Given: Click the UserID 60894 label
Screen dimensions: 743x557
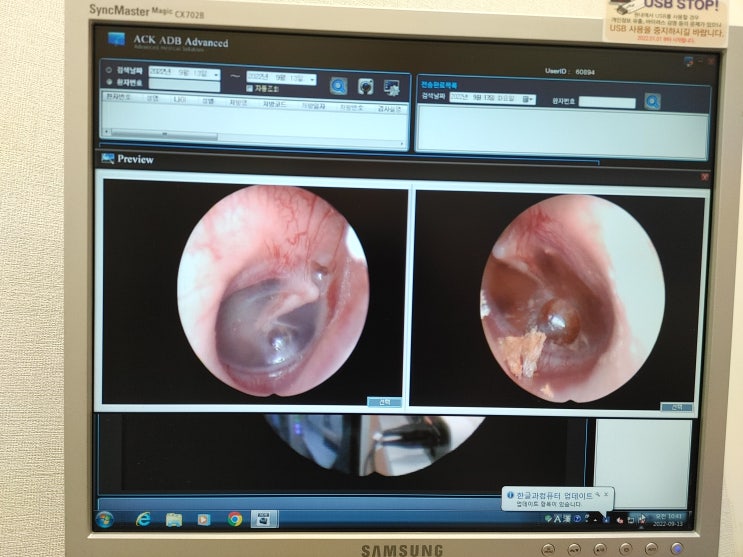Looking at the screenshot, I should (570, 71).
